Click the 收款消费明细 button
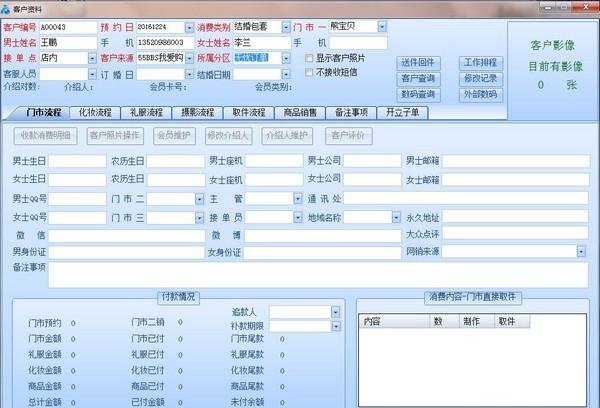Screen dimensions: 600x408 (x=46, y=136)
